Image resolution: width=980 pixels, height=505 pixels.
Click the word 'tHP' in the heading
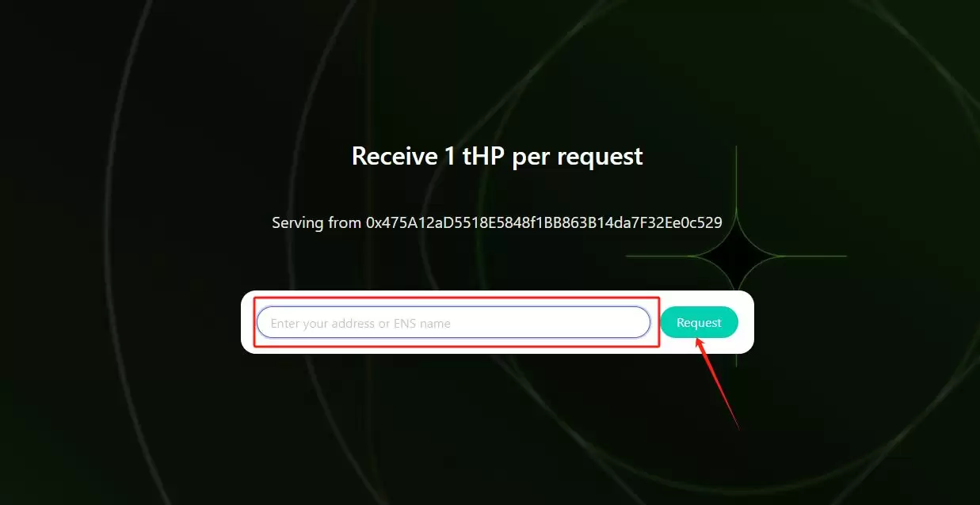tap(484, 156)
